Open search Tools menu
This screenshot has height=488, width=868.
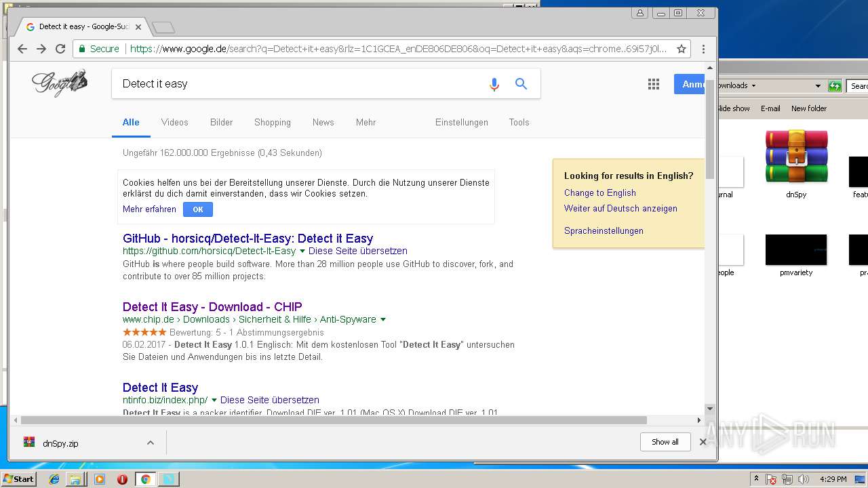(x=519, y=122)
